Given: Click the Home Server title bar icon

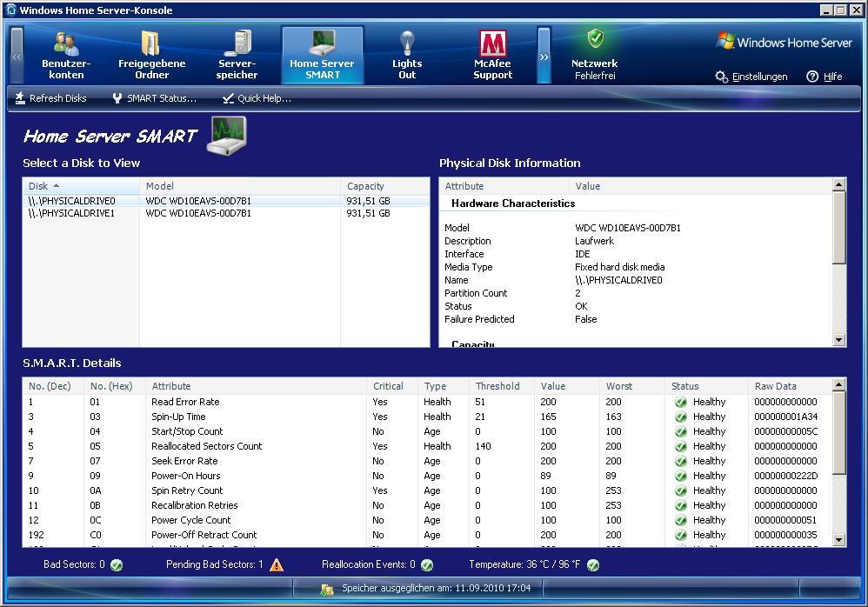Looking at the screenshot, I should [11, 10].
